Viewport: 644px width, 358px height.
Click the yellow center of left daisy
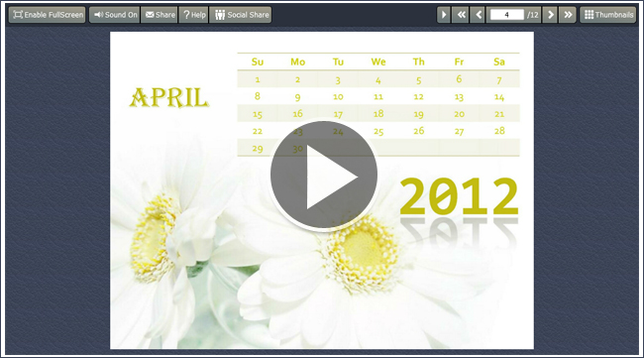[151, 238]
